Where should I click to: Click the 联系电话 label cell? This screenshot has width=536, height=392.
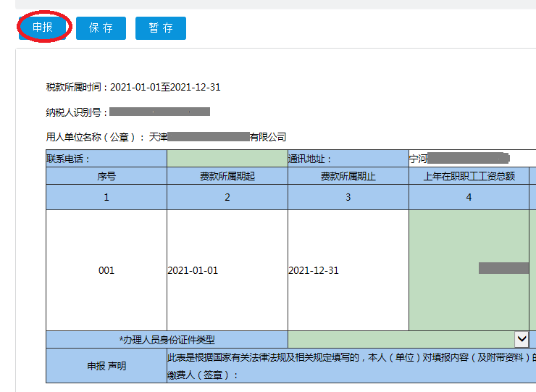106,159
